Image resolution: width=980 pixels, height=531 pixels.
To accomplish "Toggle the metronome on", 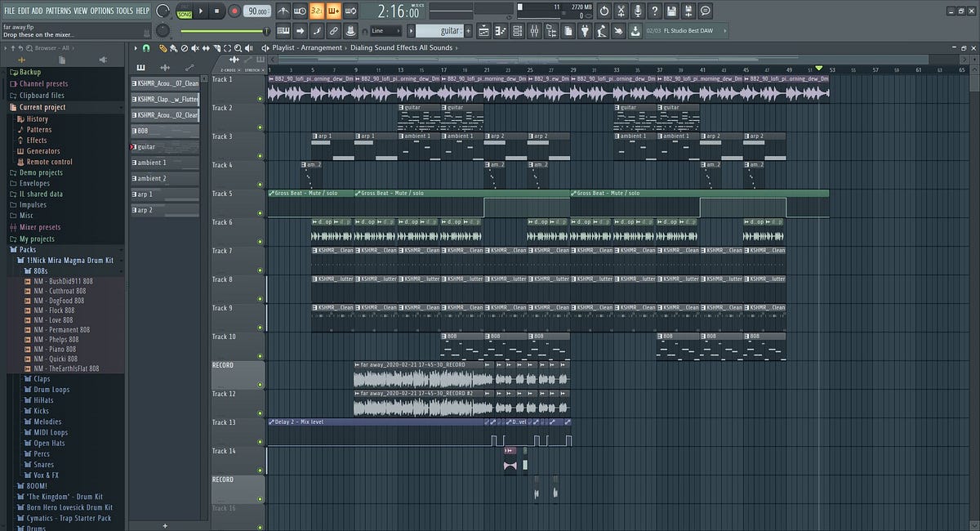I will 284,10.
